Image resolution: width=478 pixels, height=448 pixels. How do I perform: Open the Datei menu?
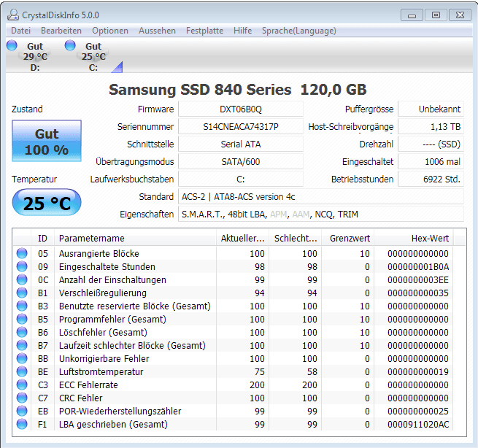(x=20, y=31)
